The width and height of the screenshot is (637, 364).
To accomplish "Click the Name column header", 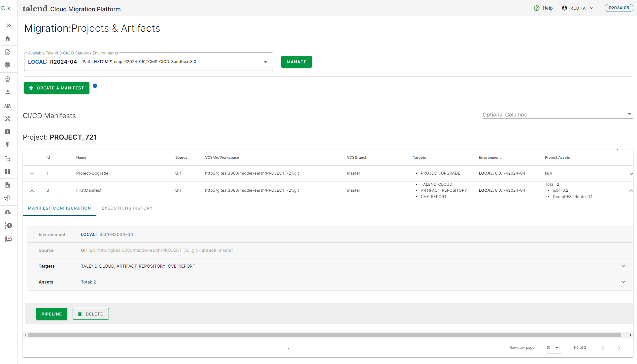I will tap(81, 157).
